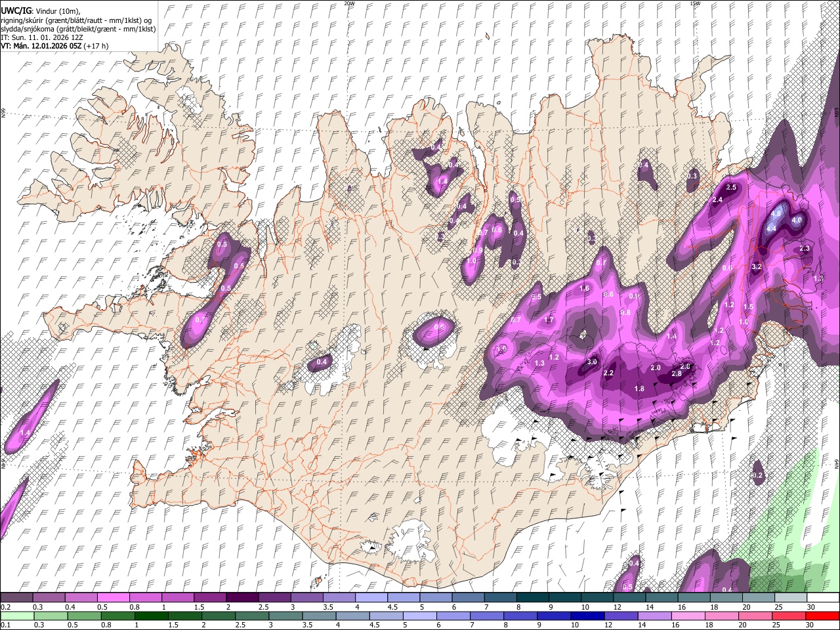Screen dimensions: 840x630
Task: Click the 4.8 precipitation value on the map
Action: (777, 213)
